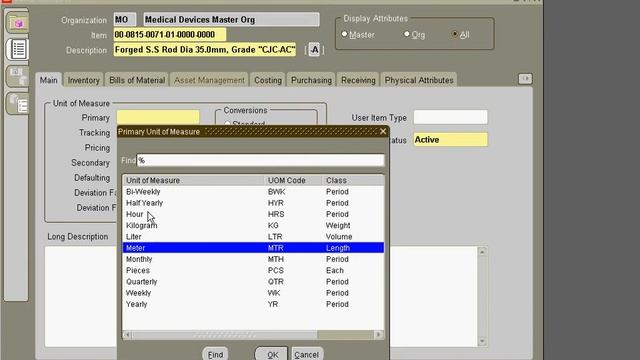Click the list horizontal scrollbar right arrow
This screenshot has height=360, width=640.
point(378,335)
